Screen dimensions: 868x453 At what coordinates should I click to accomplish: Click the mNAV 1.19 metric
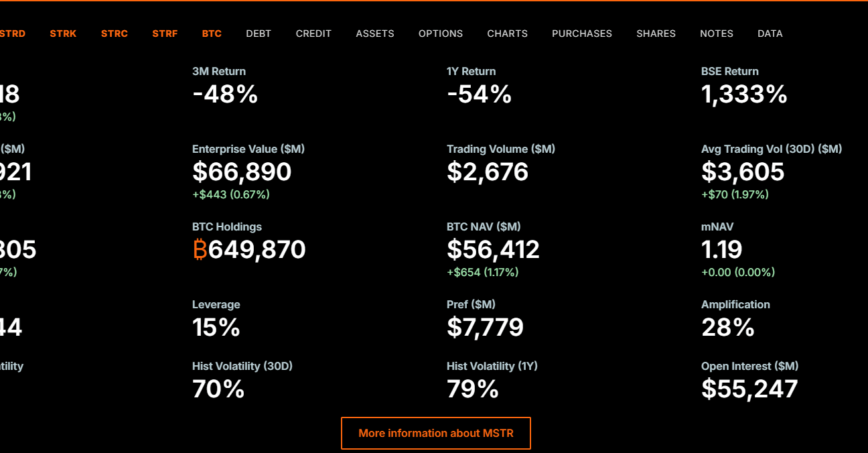pyautogui.click(x=722, y=250)
